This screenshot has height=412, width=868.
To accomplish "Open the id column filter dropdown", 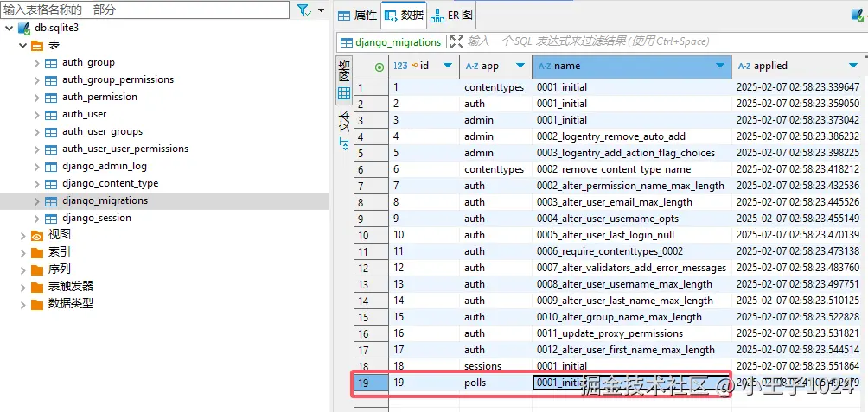I will pos(447,66).
